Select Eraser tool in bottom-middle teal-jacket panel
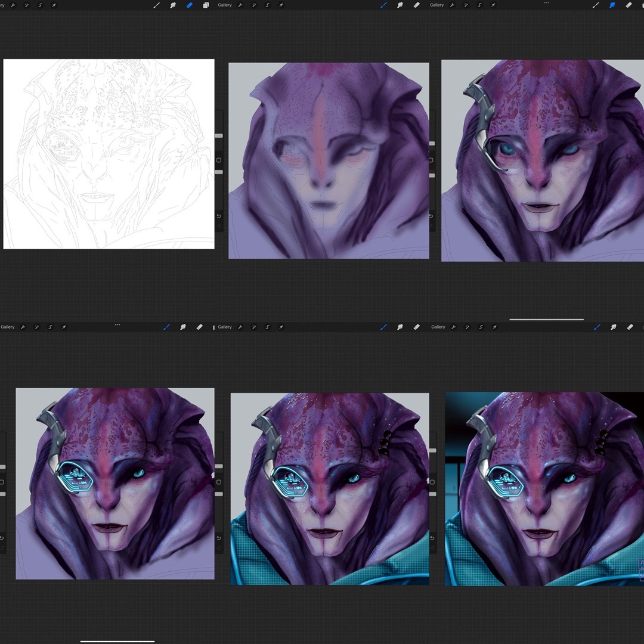Screen dimensions: 644x644 click(x=416, y=327)
